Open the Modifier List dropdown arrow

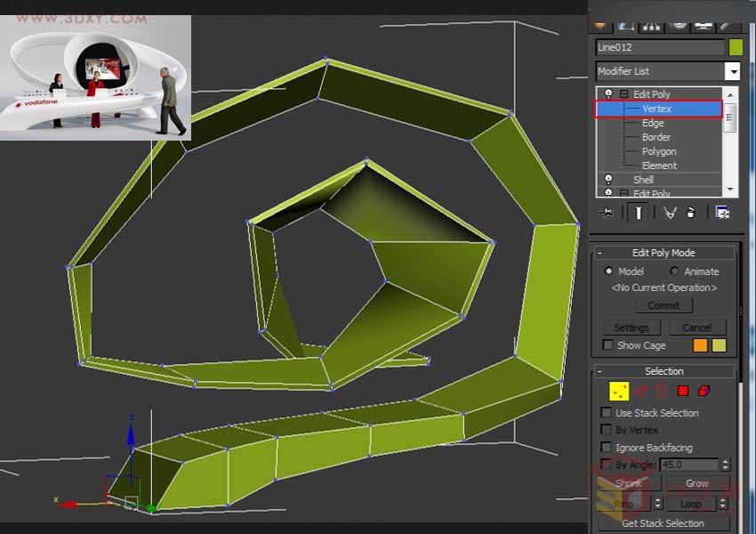click(x=732, y=71)
